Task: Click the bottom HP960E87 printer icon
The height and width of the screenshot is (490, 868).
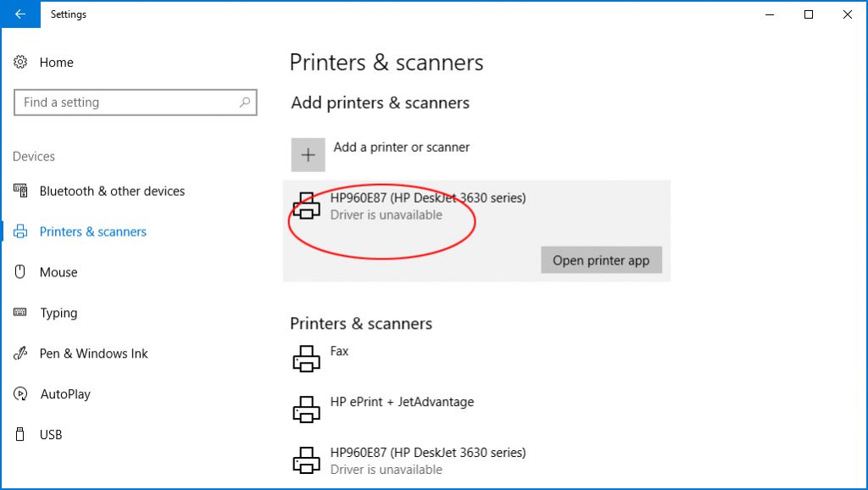Action: click(x=307, y=460)
